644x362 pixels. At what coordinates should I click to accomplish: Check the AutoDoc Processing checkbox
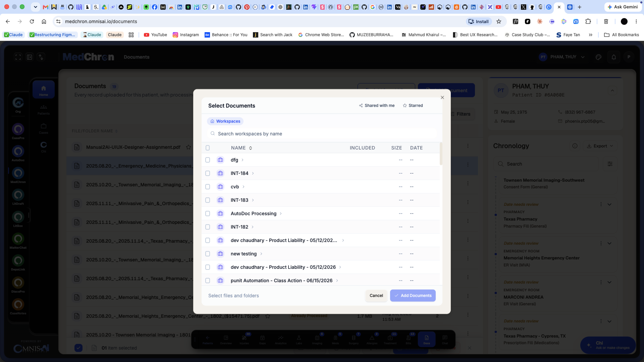point(207,214)
